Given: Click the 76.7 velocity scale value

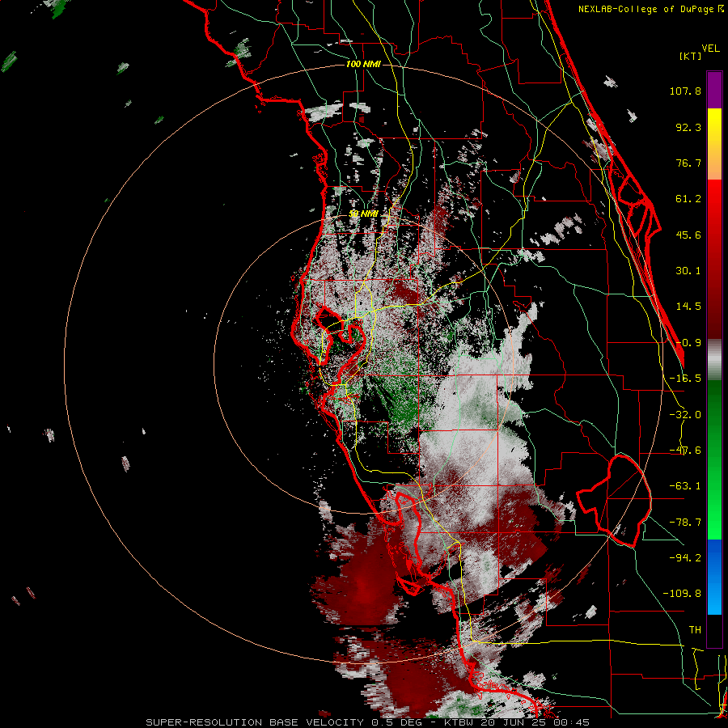Looking at the screenshot, I should click(x=688, y=163).
